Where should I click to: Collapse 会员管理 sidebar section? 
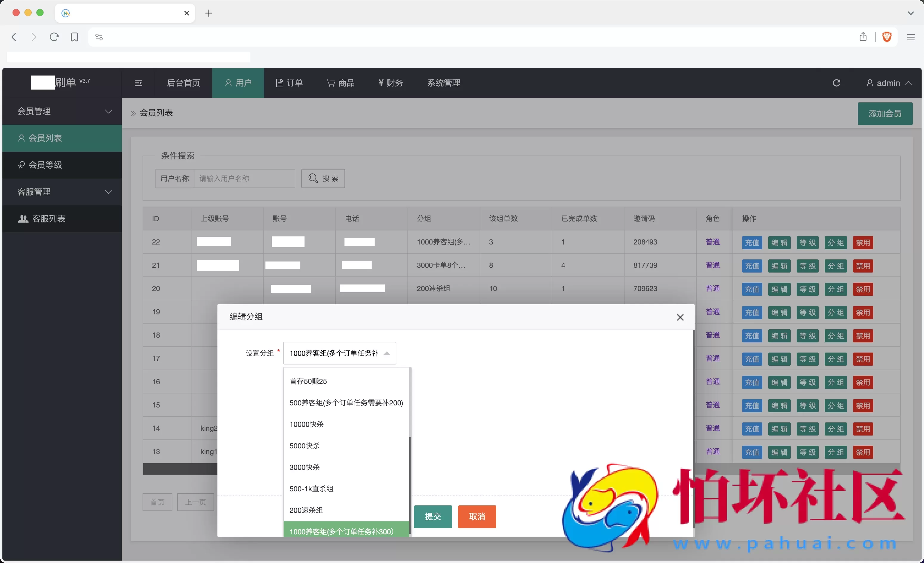coord(62,111)
